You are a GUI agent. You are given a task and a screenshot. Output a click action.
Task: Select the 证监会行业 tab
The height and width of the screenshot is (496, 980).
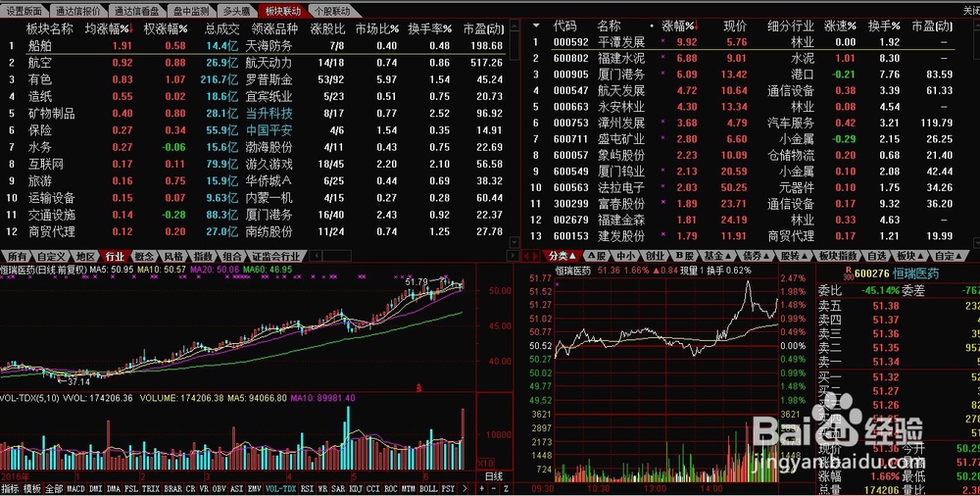point(275,257)
